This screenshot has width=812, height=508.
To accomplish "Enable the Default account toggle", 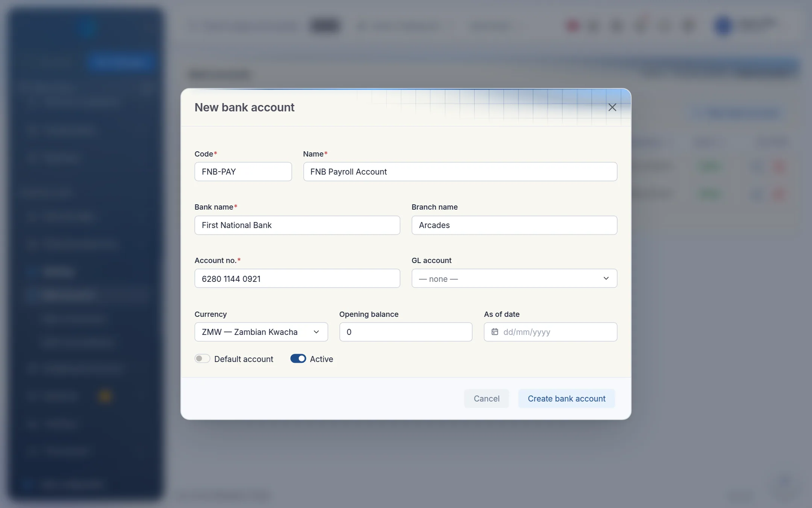I will click(202, 359).
